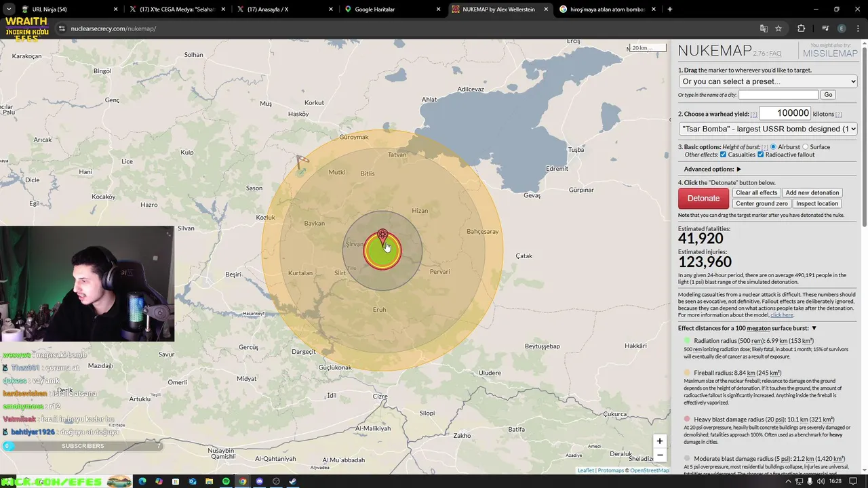
Task: Close the NUKEMAP by Alex Wellerstein tab
Action: 546,9
